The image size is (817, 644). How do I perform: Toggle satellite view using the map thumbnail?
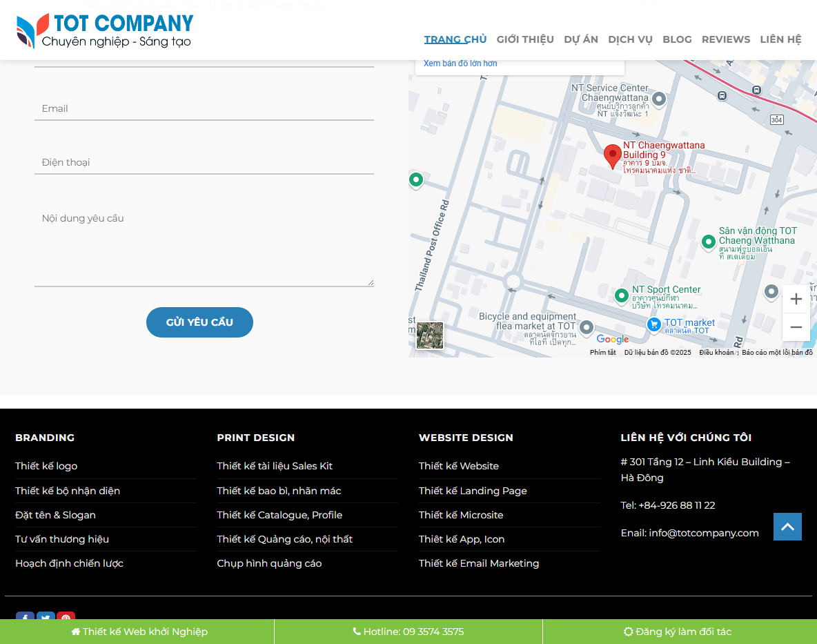click(x=430, y=335)
